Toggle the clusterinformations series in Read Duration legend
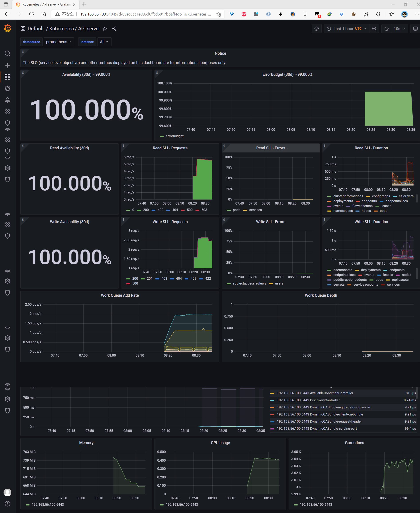The height and width of the screenshot is (513, 420). click(x=348, y=196)
